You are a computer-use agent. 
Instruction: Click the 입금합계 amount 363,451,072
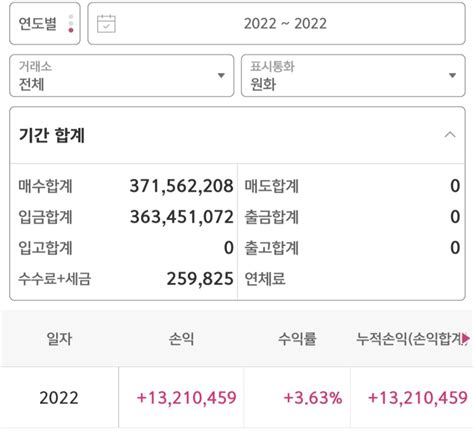point(181,217)
